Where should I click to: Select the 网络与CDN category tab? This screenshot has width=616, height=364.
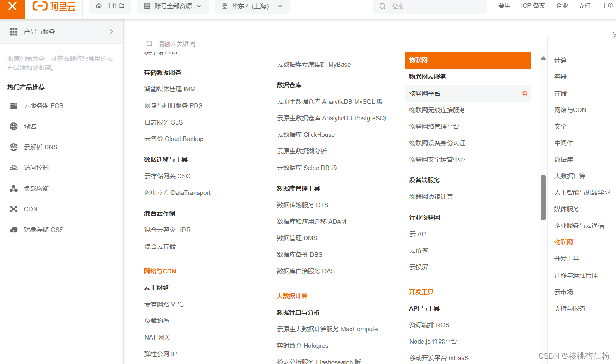coord(570,110)
